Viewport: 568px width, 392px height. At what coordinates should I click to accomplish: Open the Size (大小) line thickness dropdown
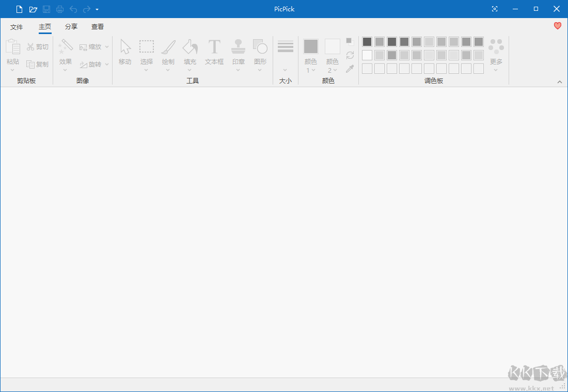pos(286,57)
